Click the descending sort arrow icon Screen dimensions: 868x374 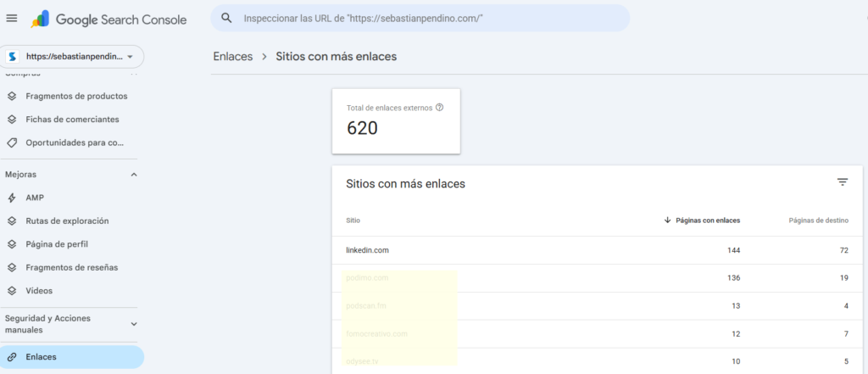pyautogui.click(x=668, y=220)
